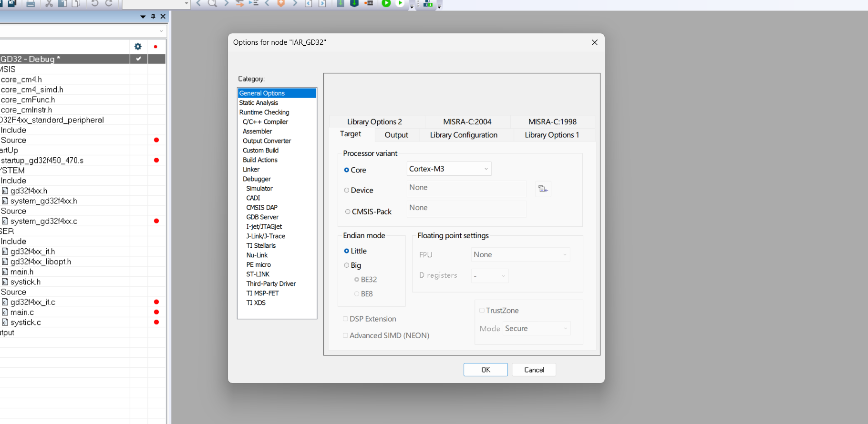Click the Print toolbar icon

click(31, 3)
